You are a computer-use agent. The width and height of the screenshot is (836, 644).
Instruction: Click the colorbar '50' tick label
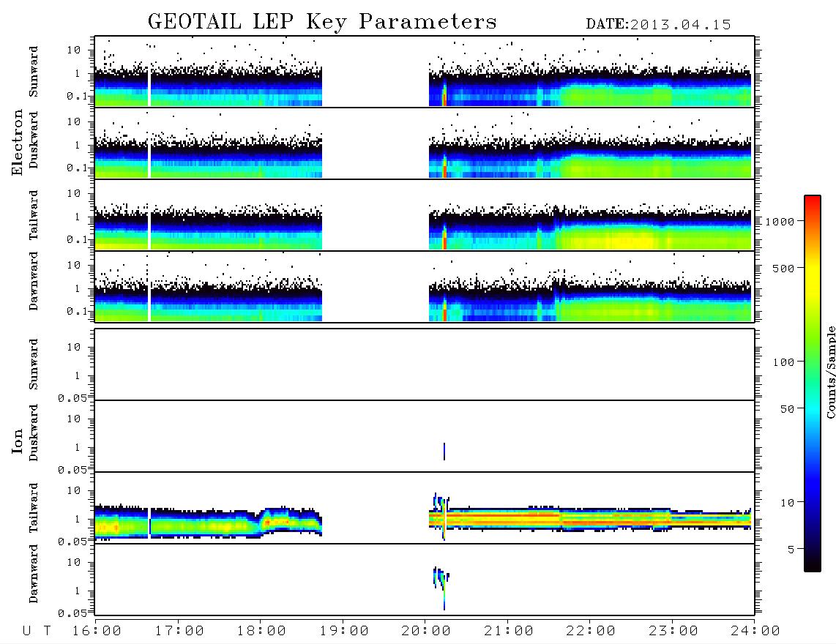[x=788, y=409]
